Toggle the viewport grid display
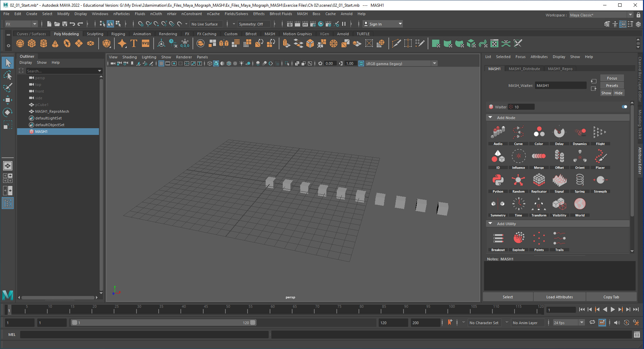The width and height of the screenshot is (644, 349). tap(161, 63)
